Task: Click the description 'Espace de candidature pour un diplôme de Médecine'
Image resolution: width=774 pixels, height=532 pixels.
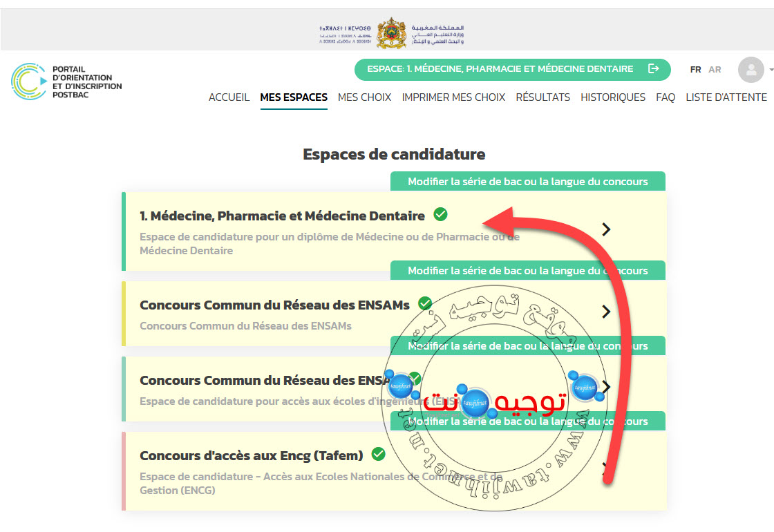Action: [x=330, y=244]
